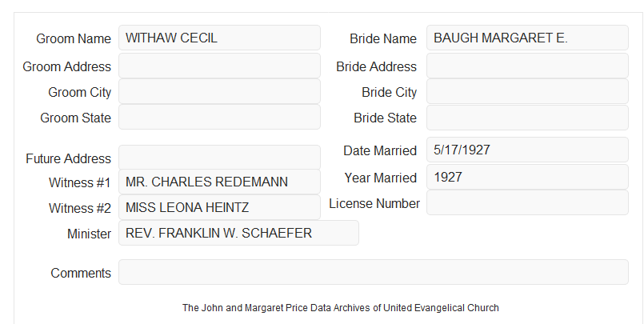Select the Bride Name input field

point(527,38)
